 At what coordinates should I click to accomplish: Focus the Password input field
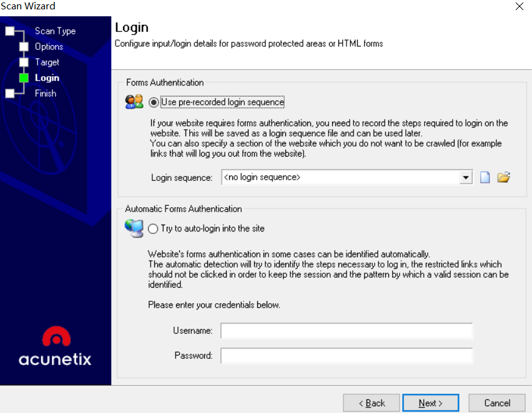[347, 356]
